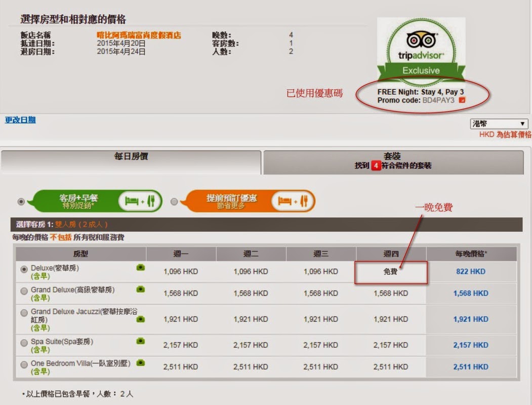
Task: Open hotel name link 喀比阿瑪瑞富尚度假酒店
Action: click(x=139, y=35)
